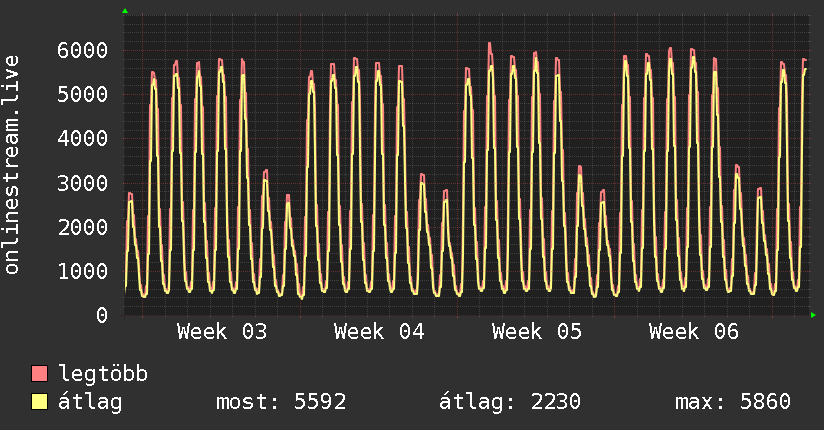Click the 'átlag: 2230' average value
Image resolution: width=824 pixels, height=430 pixels.
click(x=510, y=402)
